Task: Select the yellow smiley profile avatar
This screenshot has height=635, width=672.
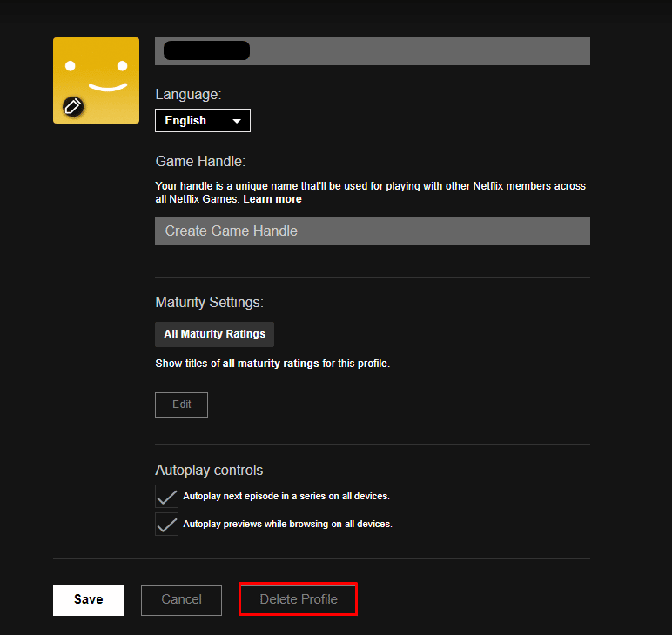Action: tap(96, 81)
